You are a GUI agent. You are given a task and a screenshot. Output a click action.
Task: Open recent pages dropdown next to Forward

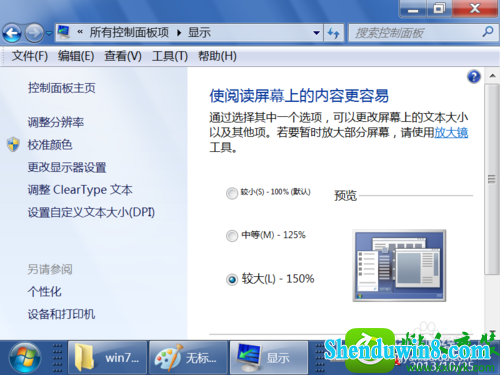[49, 33]
